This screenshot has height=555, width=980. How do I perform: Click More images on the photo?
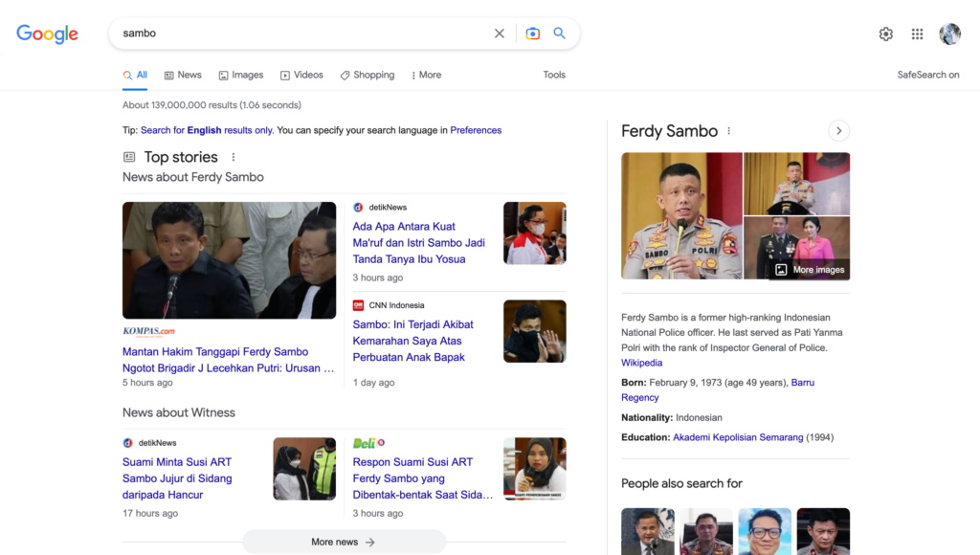[x=810, y=270]
